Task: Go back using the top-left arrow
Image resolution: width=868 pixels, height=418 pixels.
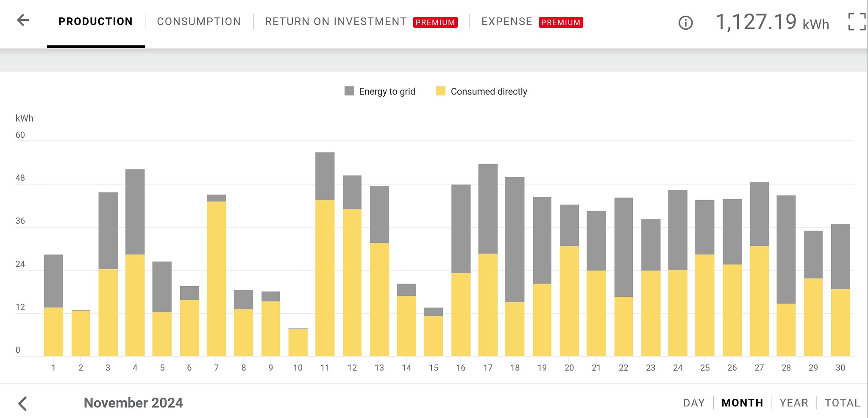Action: click(x=23, y=20)
